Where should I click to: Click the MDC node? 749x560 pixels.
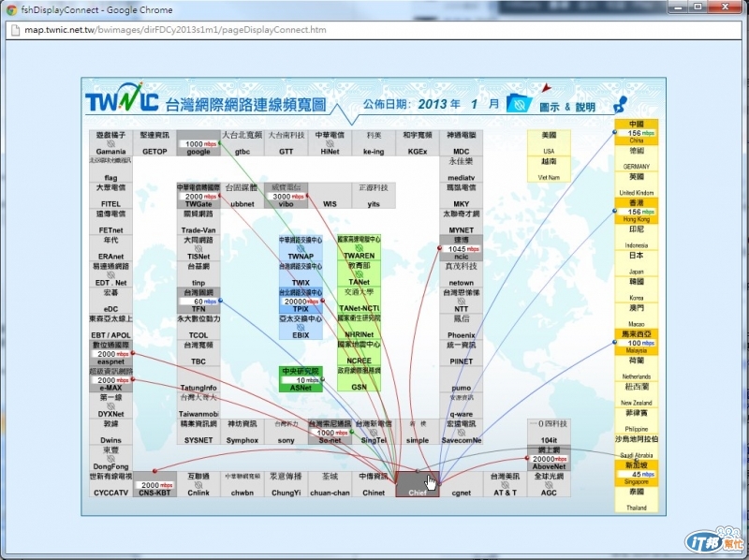click(x=461, y=143)
